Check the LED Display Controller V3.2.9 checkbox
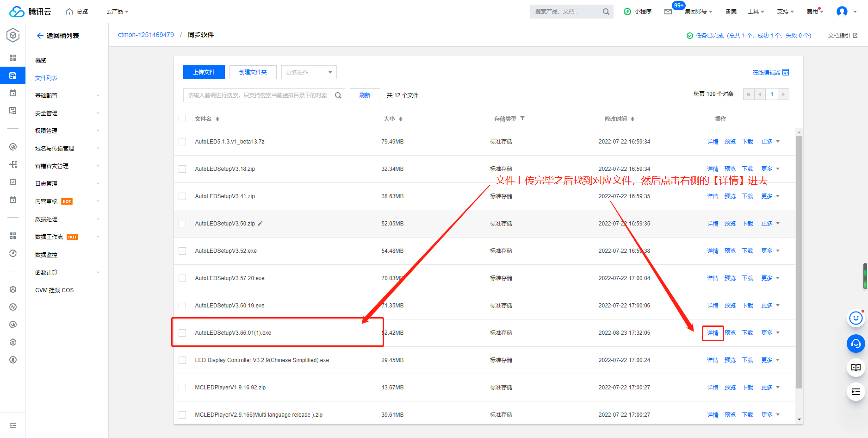The width and height of the screenshot is (868, 438). (182, 360)
